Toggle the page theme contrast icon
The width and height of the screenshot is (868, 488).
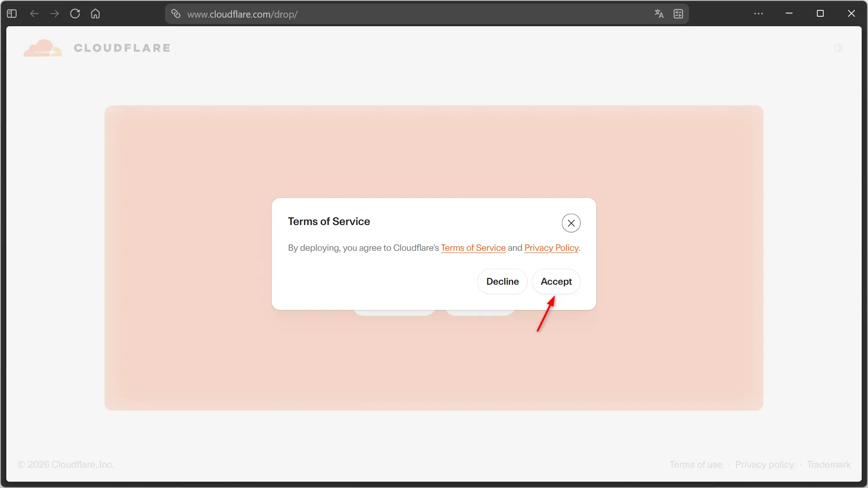pyautogui.click(x=839, y=48)
